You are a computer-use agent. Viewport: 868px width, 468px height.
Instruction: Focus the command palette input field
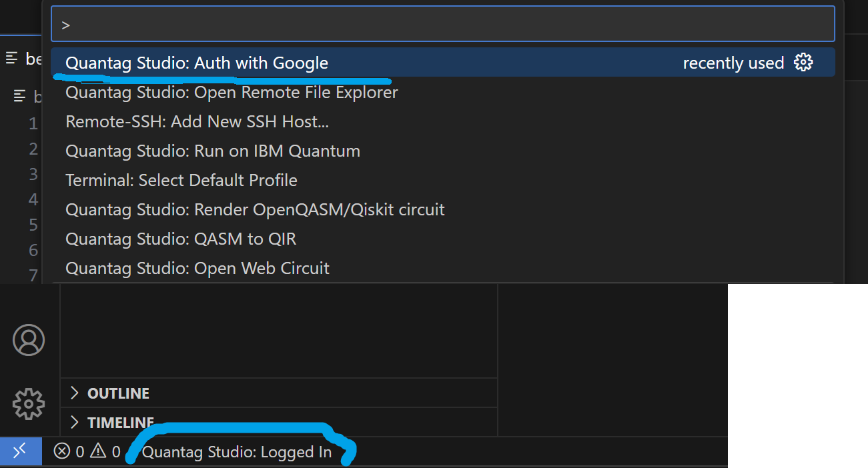pyautogui.click(x=443, y=25)
